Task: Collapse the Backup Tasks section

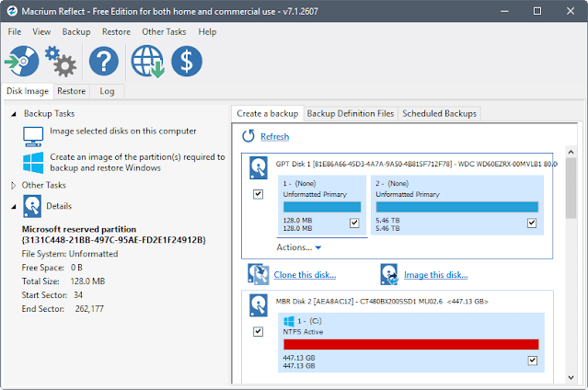Action: point(14,114)
